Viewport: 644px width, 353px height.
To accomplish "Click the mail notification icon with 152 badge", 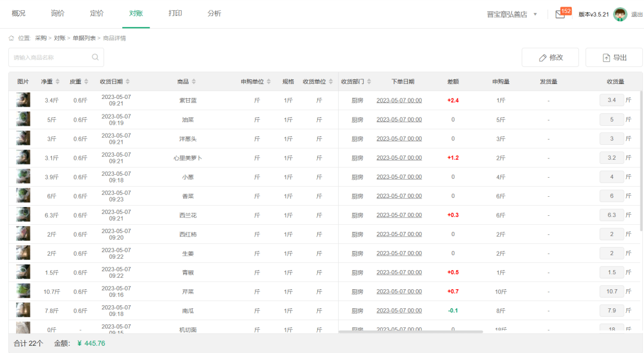I will [561, 14].
